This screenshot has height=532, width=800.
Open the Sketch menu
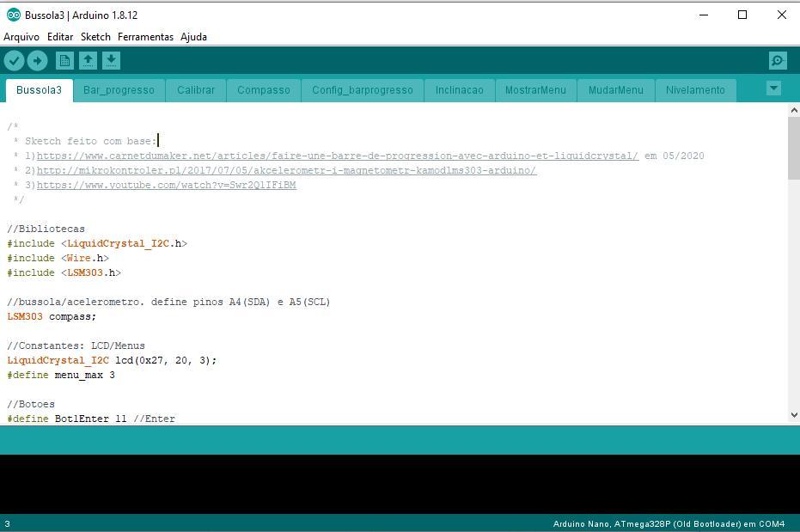click(x=95, y=37)
